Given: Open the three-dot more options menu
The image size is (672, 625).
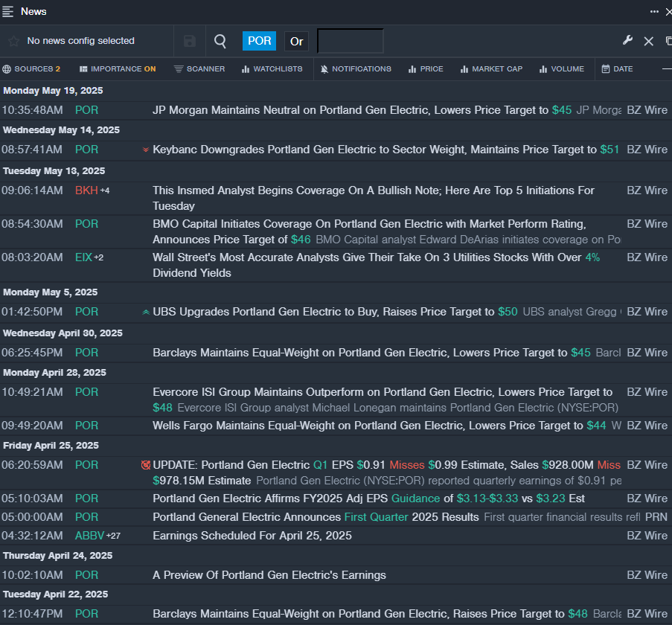Looking at the screenshot, I should [654, 12].
